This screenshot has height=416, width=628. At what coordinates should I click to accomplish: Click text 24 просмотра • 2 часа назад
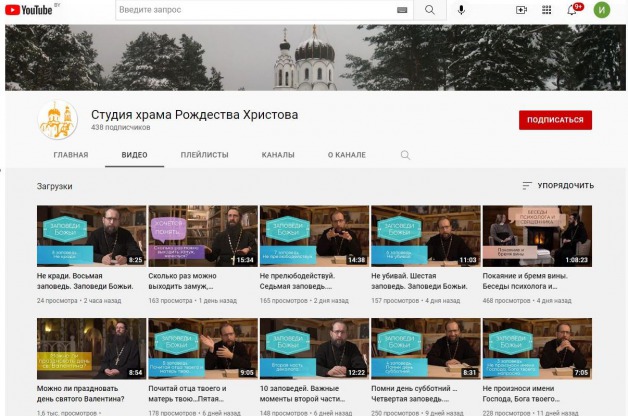pos(79,301)
